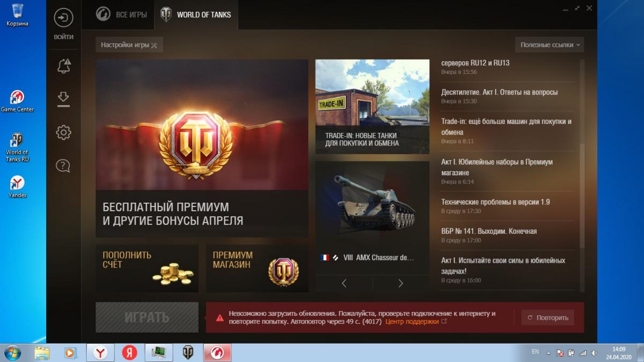Open ПОПОЛНИТЬ СЧЁТ tile
This screenshot has width=644, height=362.
coord(147,268)
